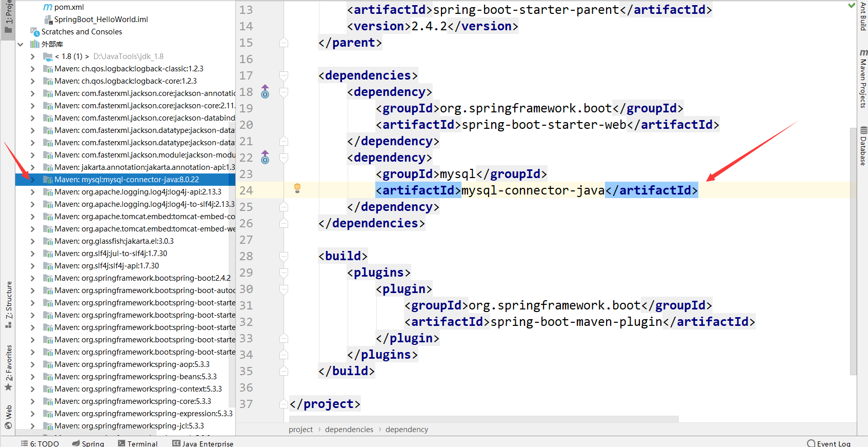The height and width of the screenshot is (447, 868).
Task: Expand the mysql-connector-java:8.0.22 library
Action: coord(33,180)
